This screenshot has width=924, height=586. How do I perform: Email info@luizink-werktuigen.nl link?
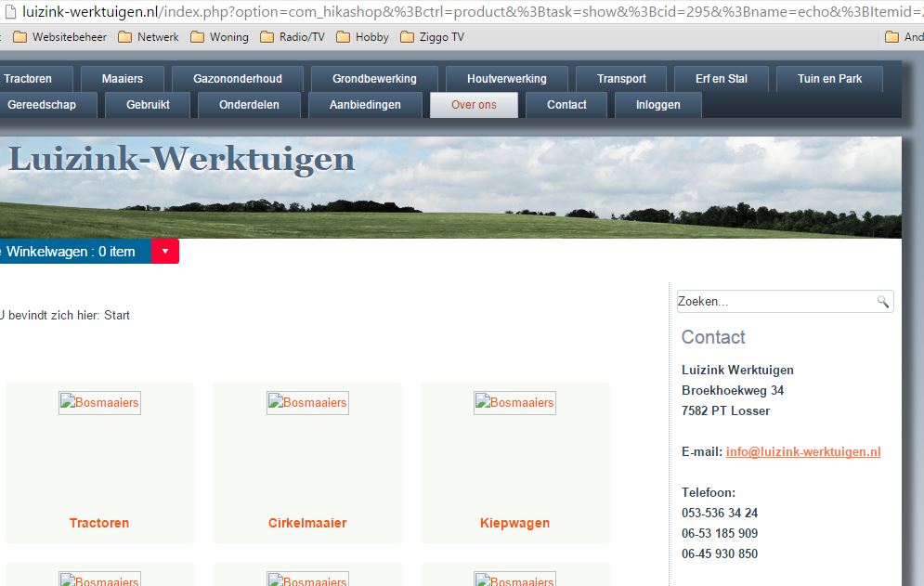coord(803,452)
